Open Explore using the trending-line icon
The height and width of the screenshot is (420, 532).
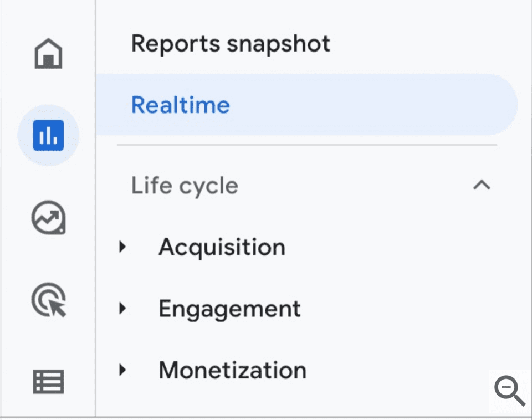[x=49, y=218]
